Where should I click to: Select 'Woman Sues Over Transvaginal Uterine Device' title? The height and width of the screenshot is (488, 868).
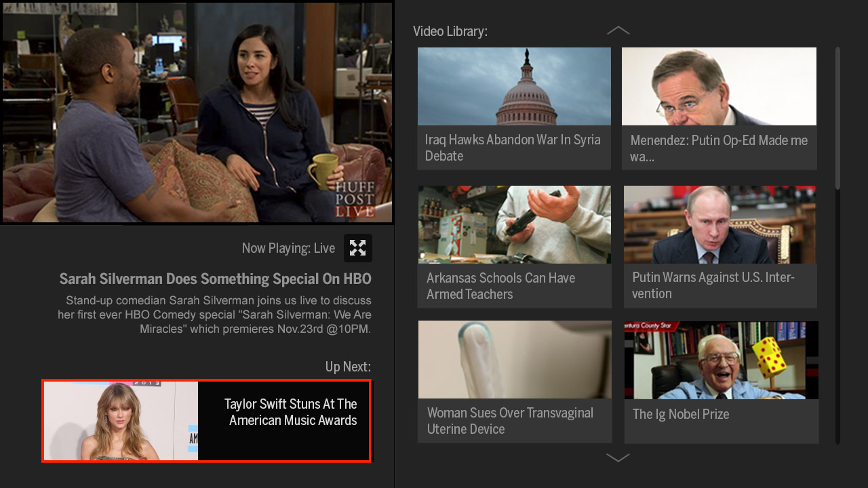[x=510, y=421]
